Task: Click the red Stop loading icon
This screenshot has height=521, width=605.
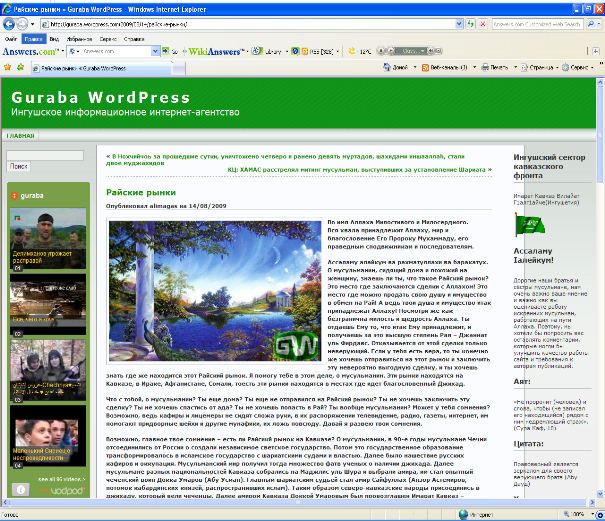Action: [x=482, y=24]
